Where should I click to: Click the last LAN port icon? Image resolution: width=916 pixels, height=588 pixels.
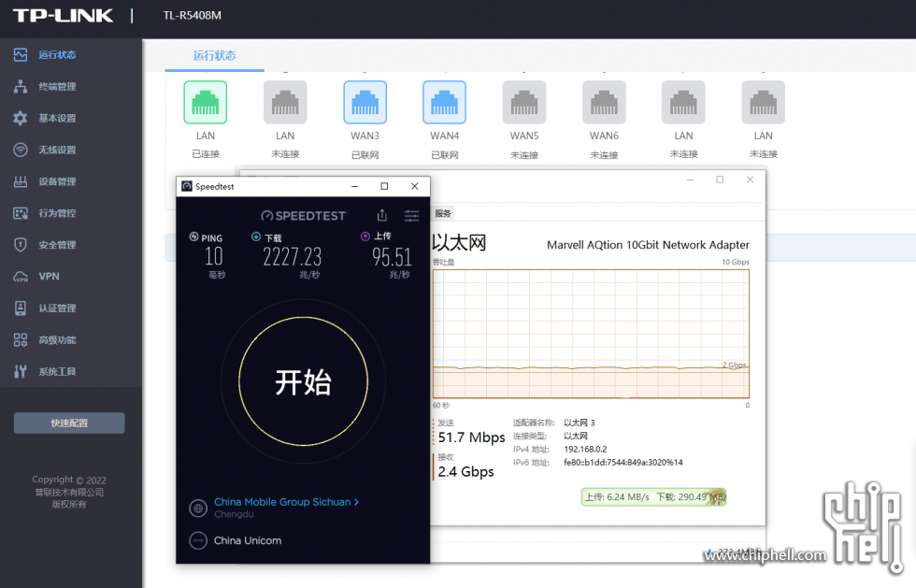[764, 102]
